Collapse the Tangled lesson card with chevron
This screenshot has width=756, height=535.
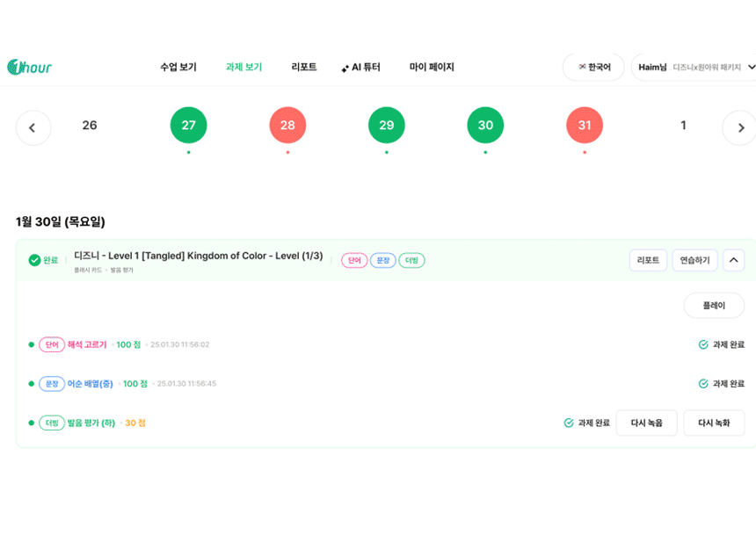point(733,260)
